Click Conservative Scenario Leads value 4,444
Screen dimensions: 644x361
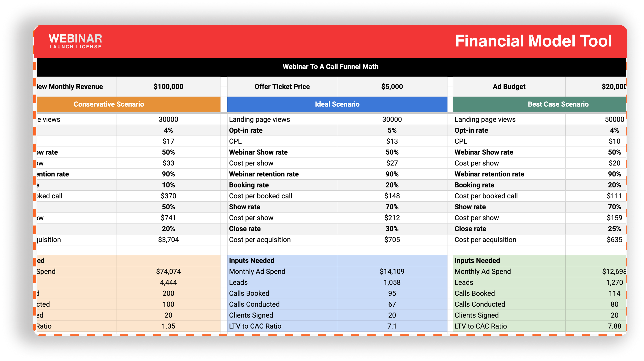(168, 282)
